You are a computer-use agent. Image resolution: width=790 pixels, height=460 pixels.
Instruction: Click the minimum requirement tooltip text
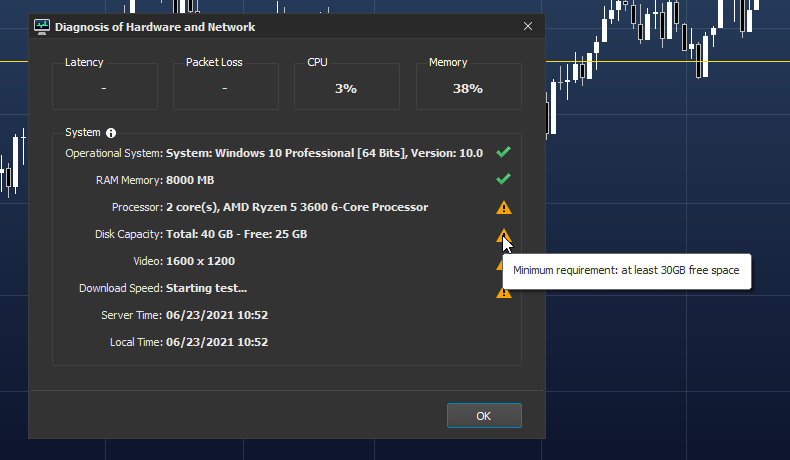coord(626,271)
